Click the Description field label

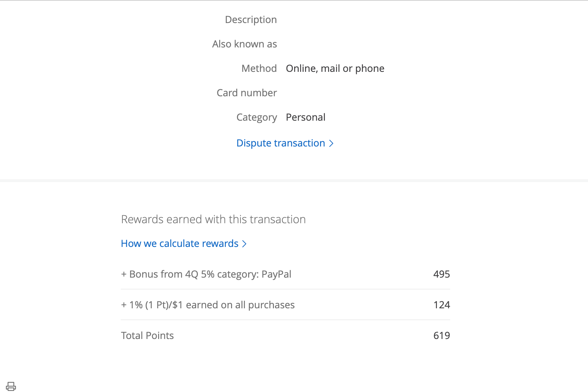click(251, 20)
